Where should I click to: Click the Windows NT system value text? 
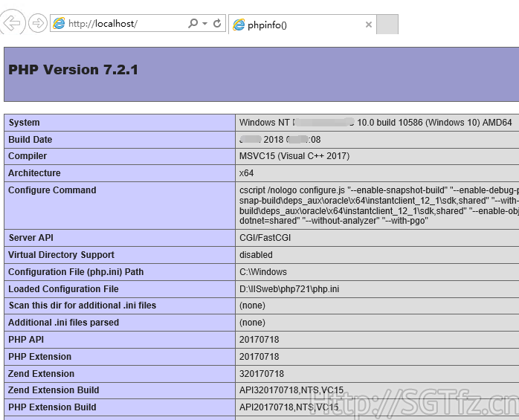click(375, 123)
